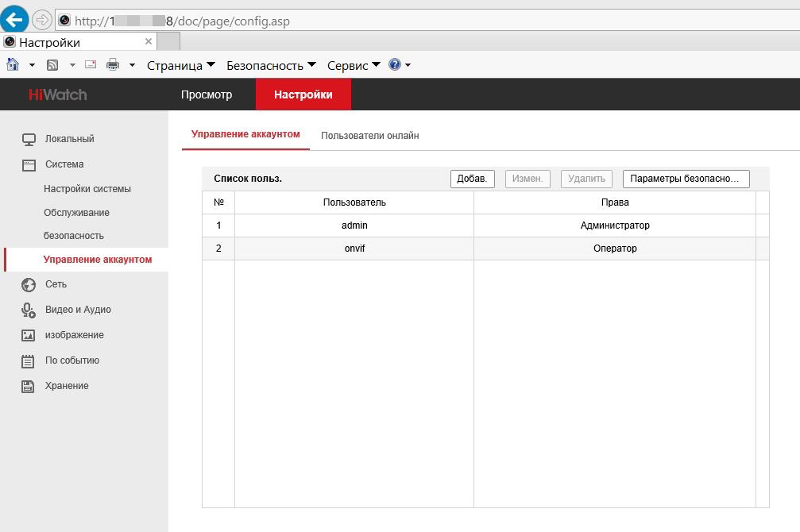Open the Безопасность menu

[271, 65]
